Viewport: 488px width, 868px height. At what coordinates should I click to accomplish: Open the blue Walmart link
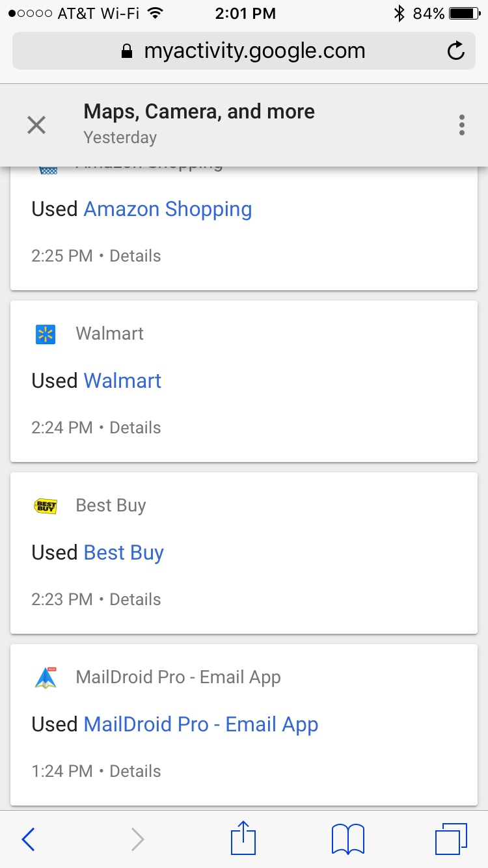pyautogui.click(x=122, y=381)
